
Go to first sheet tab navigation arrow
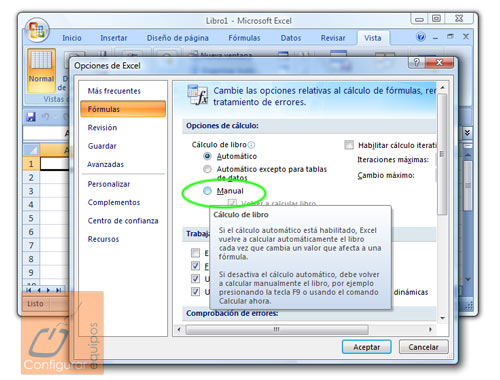point(29,290)
